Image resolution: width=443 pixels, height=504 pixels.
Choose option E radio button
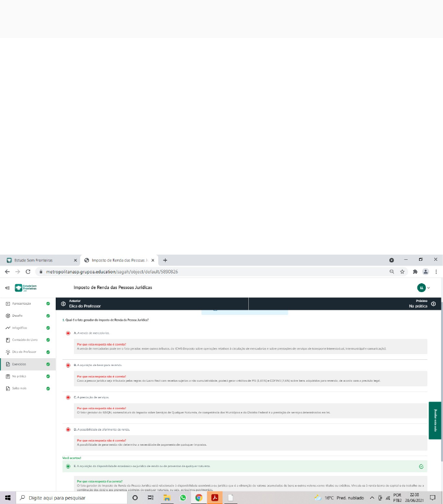[68, 466]
